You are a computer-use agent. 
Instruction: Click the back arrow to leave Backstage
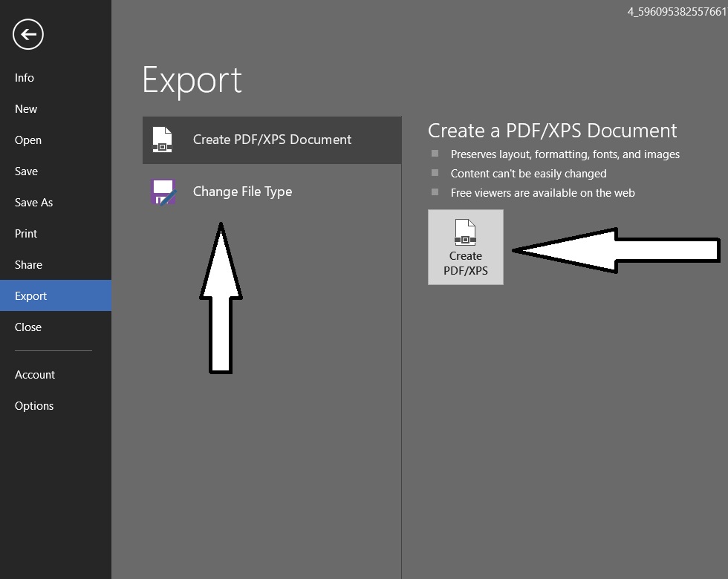pyautogui.click(x=28, y=34)
